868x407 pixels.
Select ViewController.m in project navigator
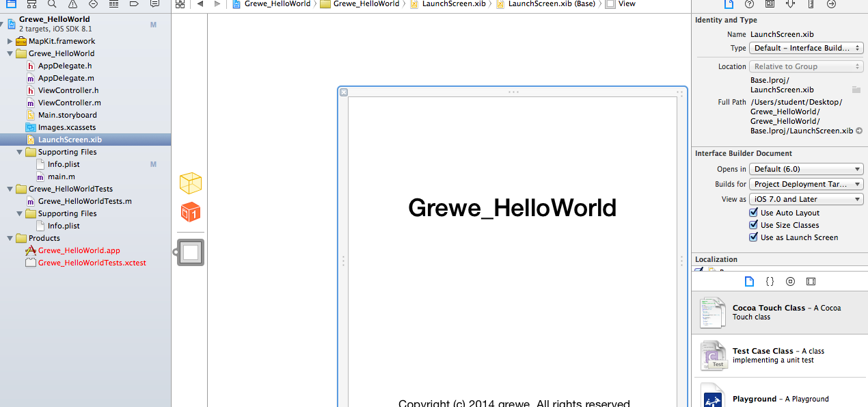[69, 103]
